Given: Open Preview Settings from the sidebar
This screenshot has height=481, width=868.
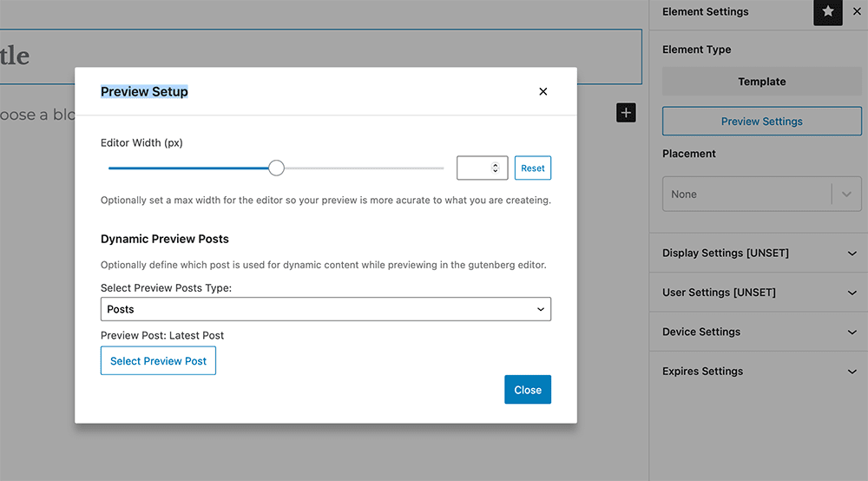Looking at the screenshot, I should click(761, 122).
